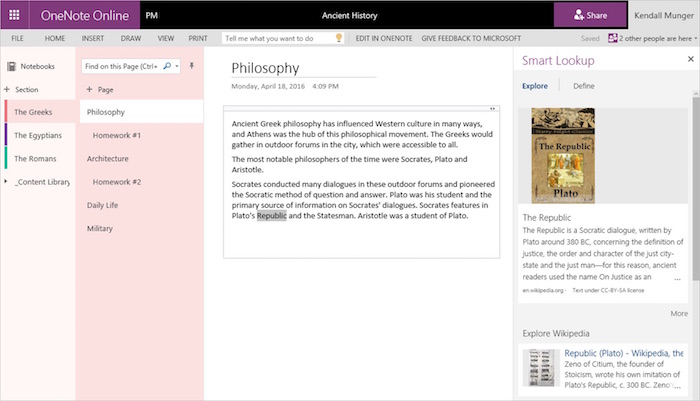Open the search scope dropdown arrow
This screenshot has width=700, height=401.
(177, 66)
